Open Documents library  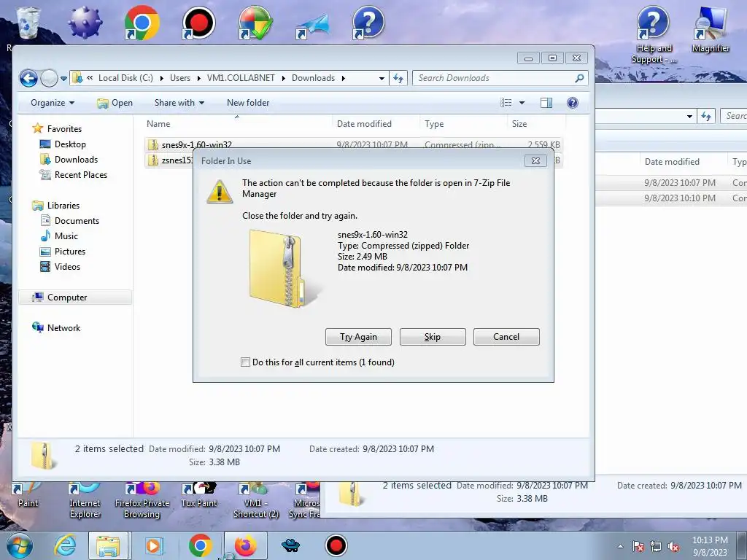[77, 220]
